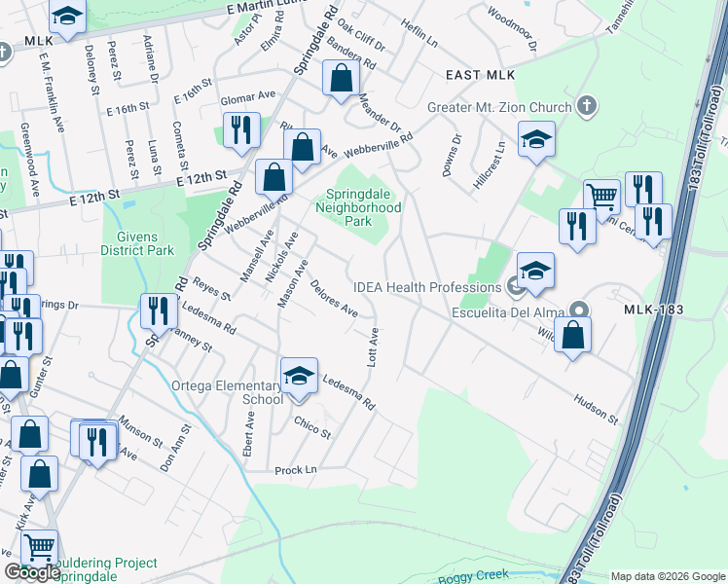Select the Givens District Park label

(137, 243)
